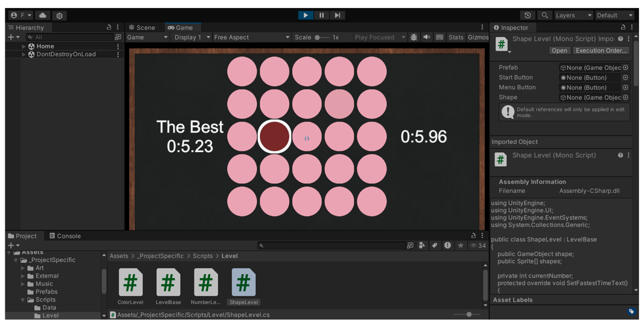
Task: Mute game audio speaker icon
Action: pyautogui.click(x=426, y=37)
